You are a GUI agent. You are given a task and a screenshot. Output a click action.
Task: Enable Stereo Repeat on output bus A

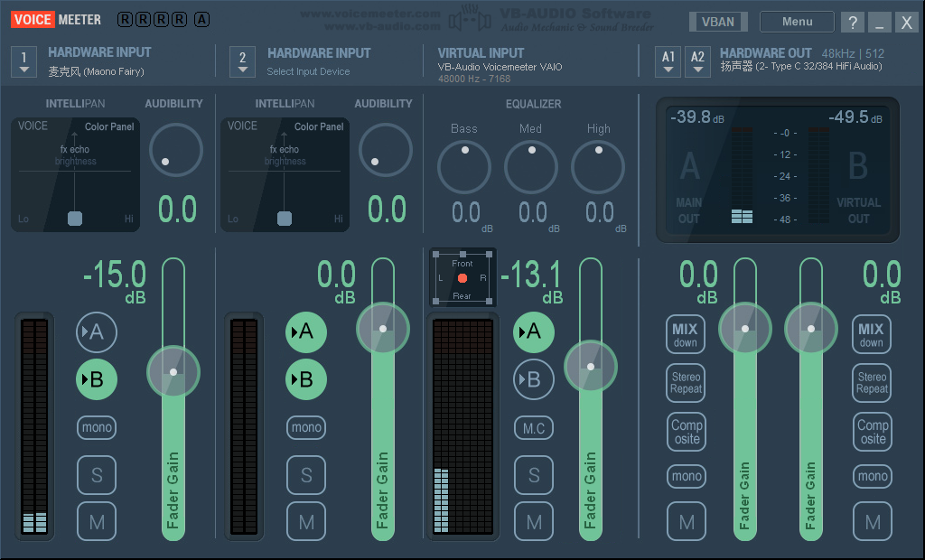tap(687, 383)
